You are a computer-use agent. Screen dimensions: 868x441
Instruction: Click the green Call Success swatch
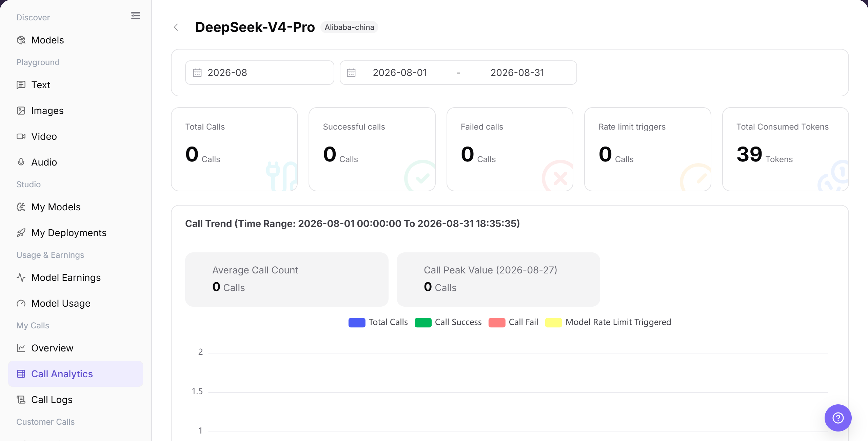pyautogui.click(x=423, y=323)
